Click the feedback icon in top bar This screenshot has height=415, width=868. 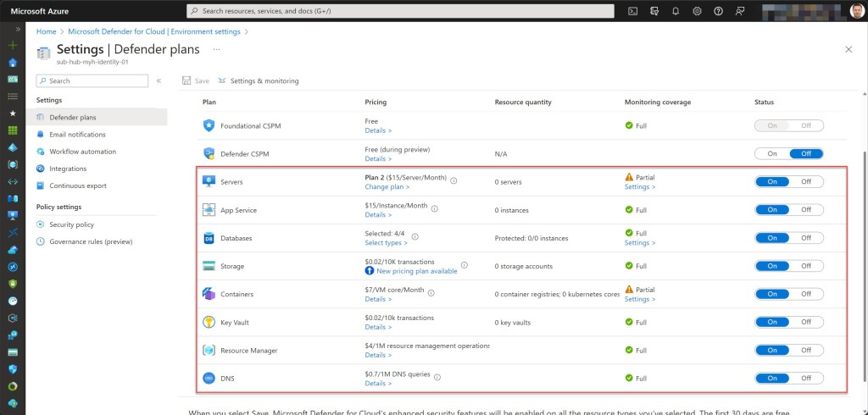click(x=741, y=11)
